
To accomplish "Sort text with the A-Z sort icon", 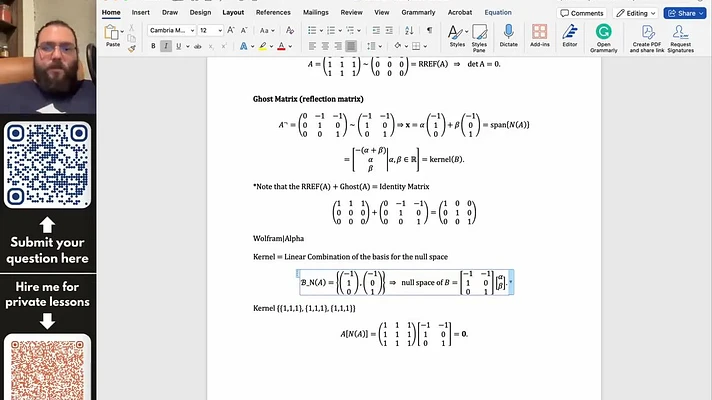I will pos(409,30).
